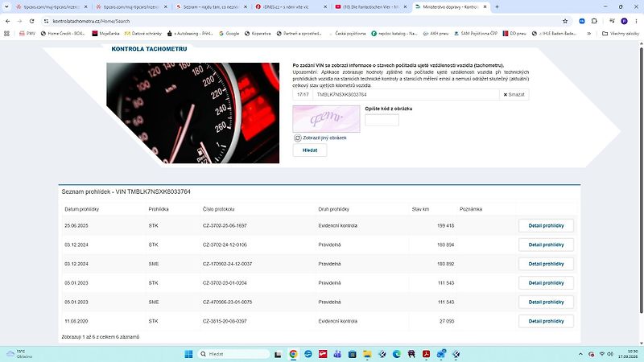Click the KONTROLA TACHOMETRU heading

(149, 49)
